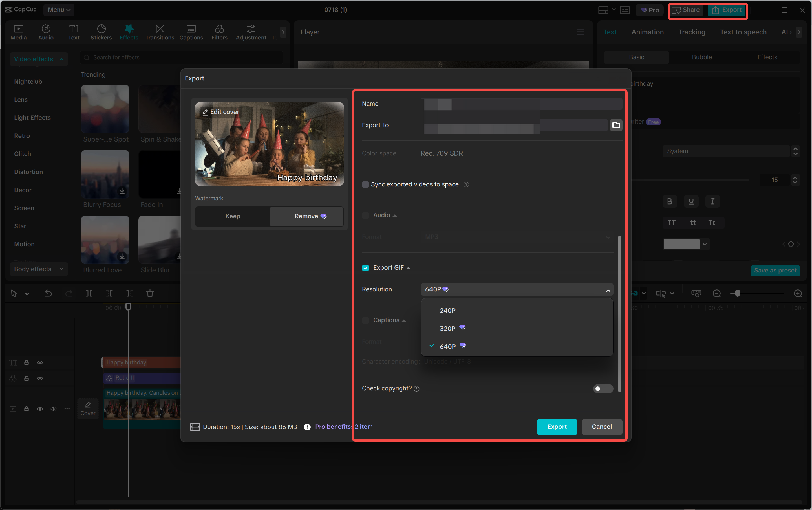Open the Effects panel in the toolbar
812x510 pixels.
pyautogui.click(x=129, y=32)
